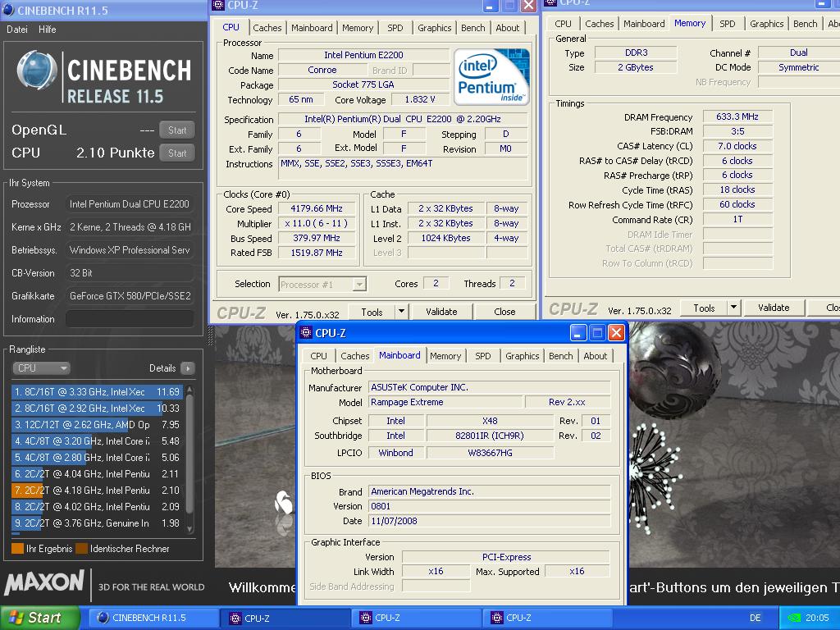Viewport: 840px width, 630px height.
Task: Select rank 1 '8C/16T @ 3.33 GHz' entry
Action: pyautogui.click(x=97, y=392)
